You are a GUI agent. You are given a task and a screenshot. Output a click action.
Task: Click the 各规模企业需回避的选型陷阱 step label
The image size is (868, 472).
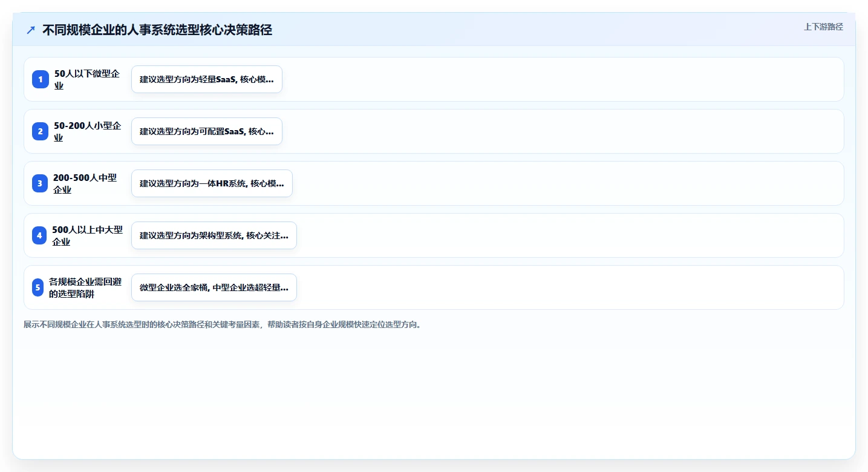(85, 287)
